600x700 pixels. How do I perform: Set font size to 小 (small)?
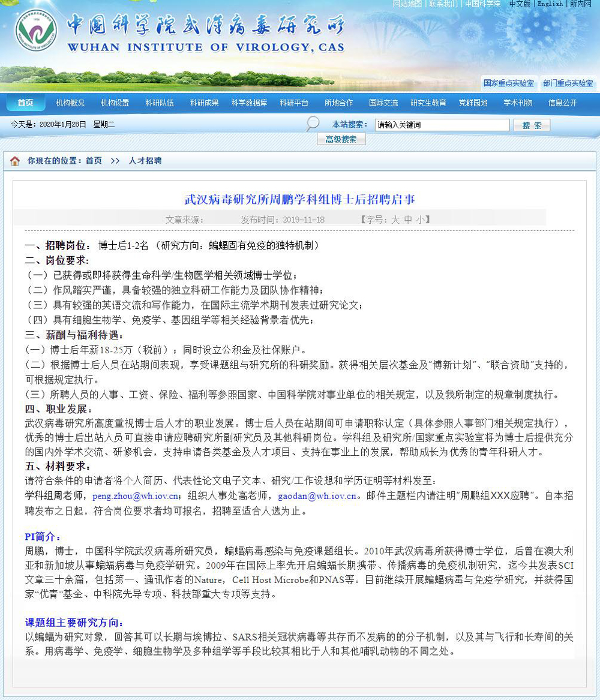tap(420, 220)
